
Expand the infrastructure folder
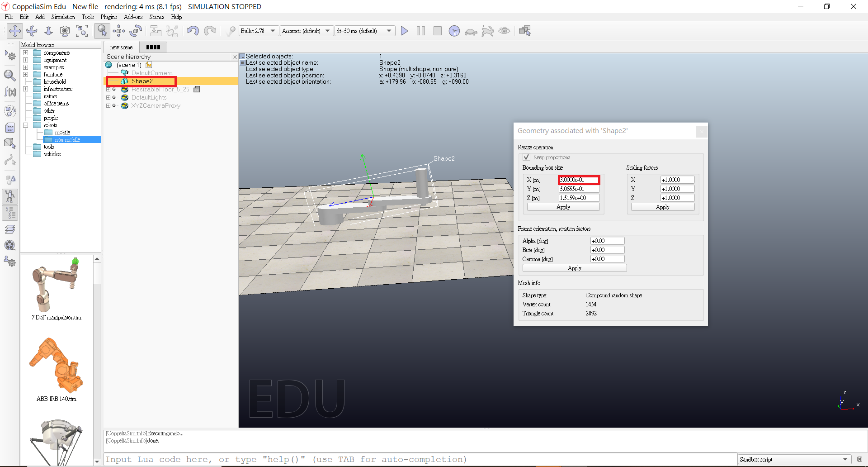point(26,89)
